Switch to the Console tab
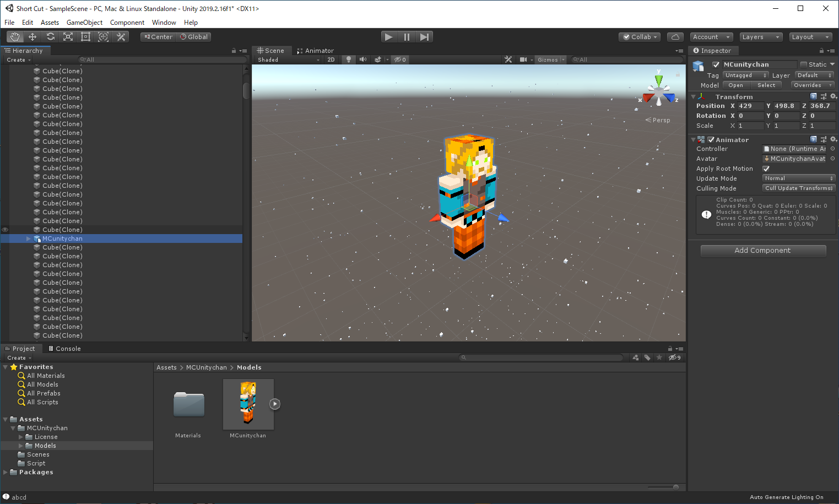This screenshot has width=839, height=504. (64, 349)
